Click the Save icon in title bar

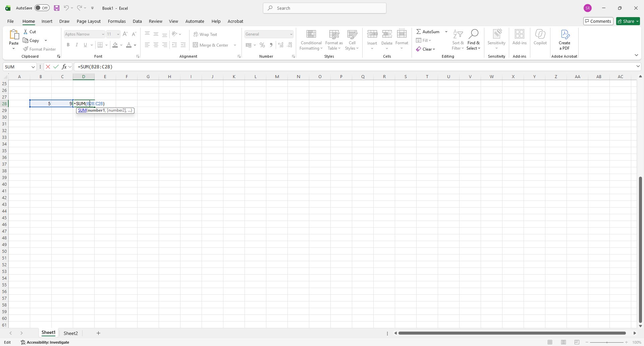pyautogui.click(x=57, y=8)
